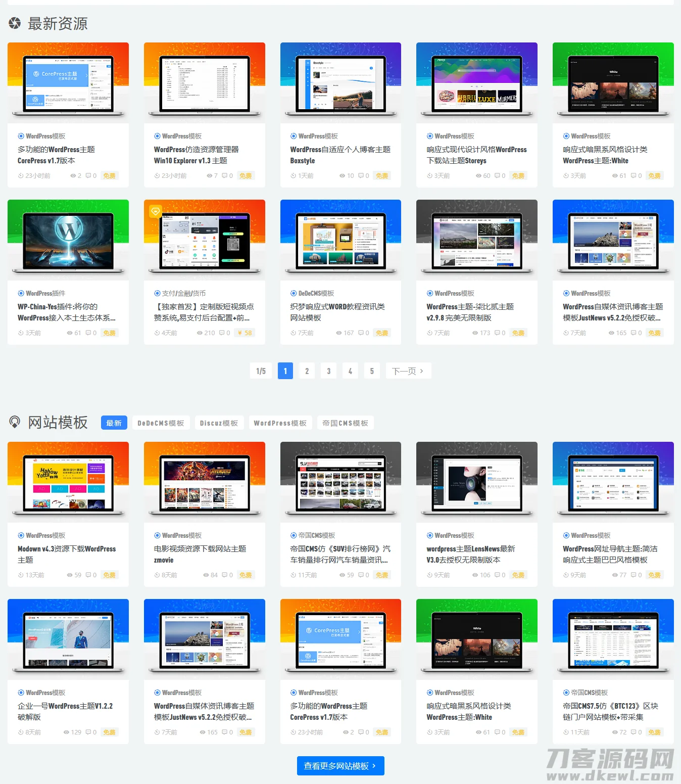The image size is (681, 784).
Task: Open the Storeys theme laptop thumbnail
Action: (476, 82)
